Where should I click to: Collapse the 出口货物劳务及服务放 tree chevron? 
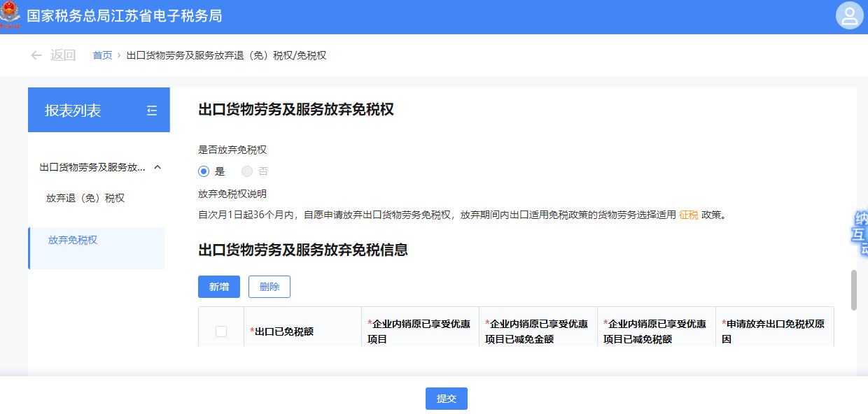coord(157,167)
